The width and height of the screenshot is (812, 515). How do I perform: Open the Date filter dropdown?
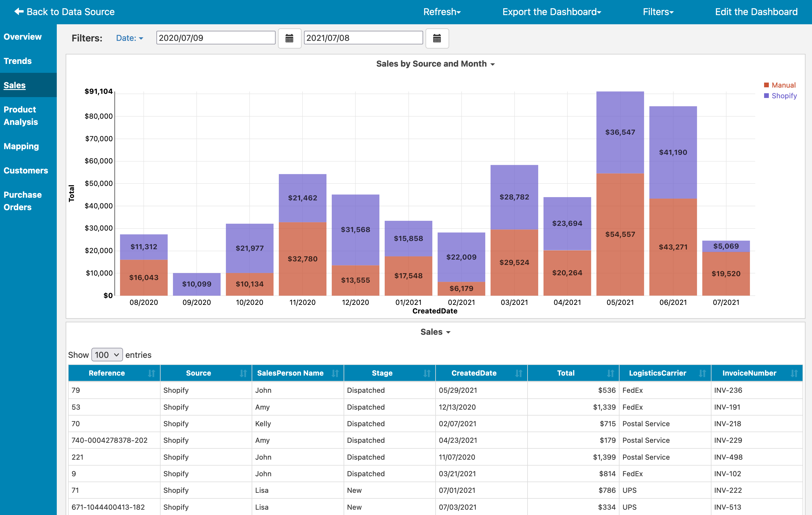tap(130, 38)
